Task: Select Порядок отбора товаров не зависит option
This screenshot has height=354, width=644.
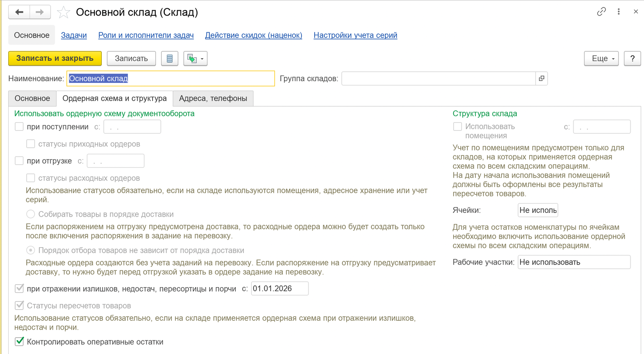Action: click(x=31, y=250)
